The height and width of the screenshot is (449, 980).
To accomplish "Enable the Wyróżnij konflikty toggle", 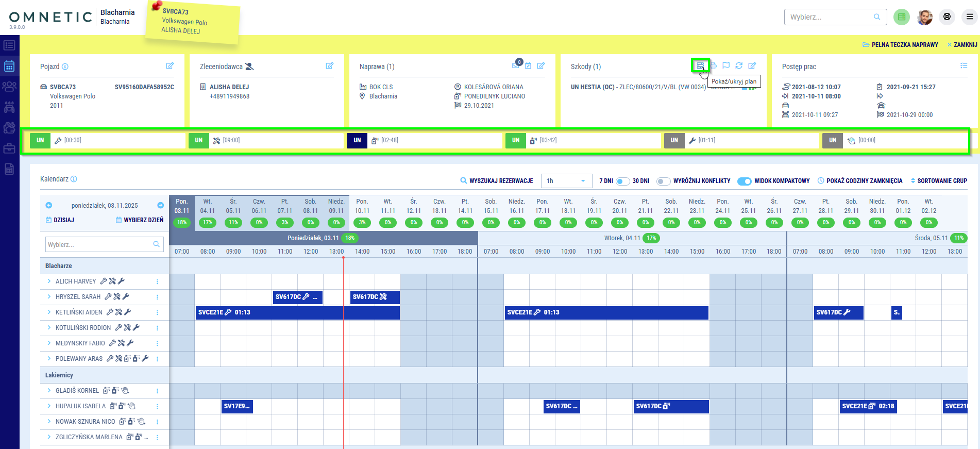I will click(x=663, y=181).
